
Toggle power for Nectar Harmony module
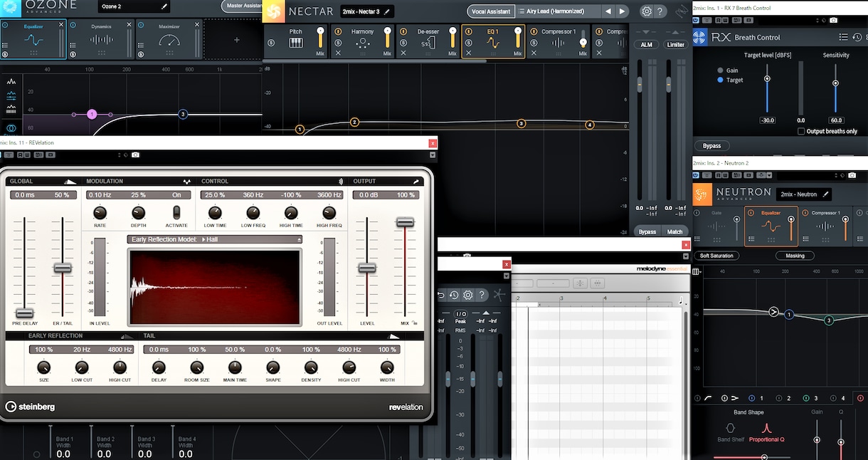pos(338,31)
